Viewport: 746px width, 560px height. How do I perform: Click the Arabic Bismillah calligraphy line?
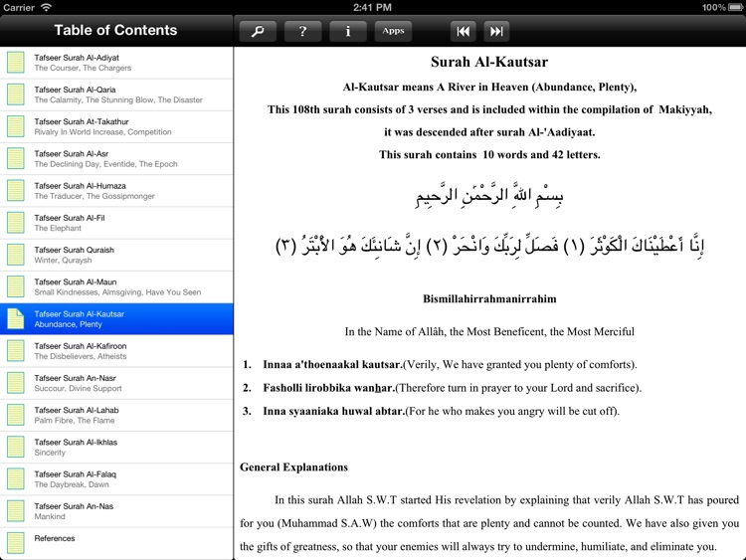click(489, 195)
